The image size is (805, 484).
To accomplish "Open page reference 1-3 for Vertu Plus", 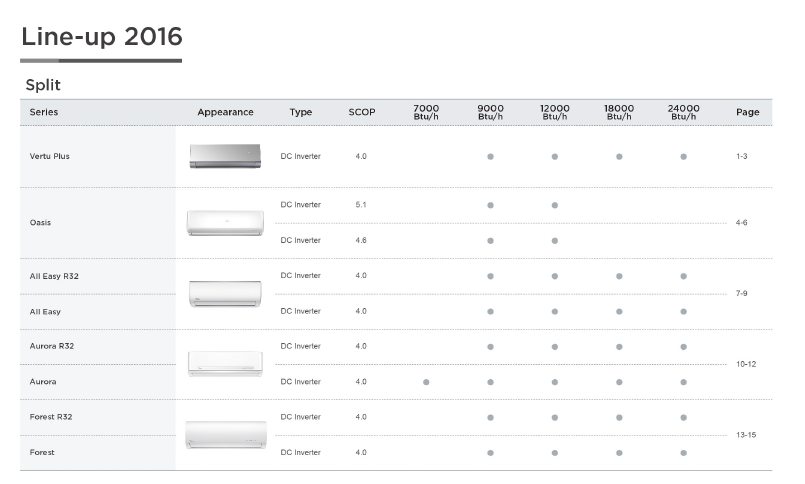I will [x=741, y=156].
